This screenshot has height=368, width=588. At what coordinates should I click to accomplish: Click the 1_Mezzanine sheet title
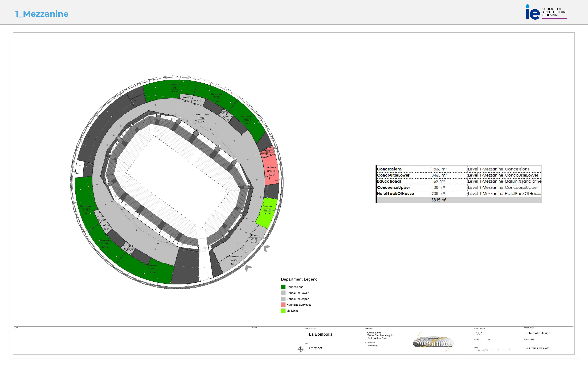pyautogui.click(x=42, y=14)
